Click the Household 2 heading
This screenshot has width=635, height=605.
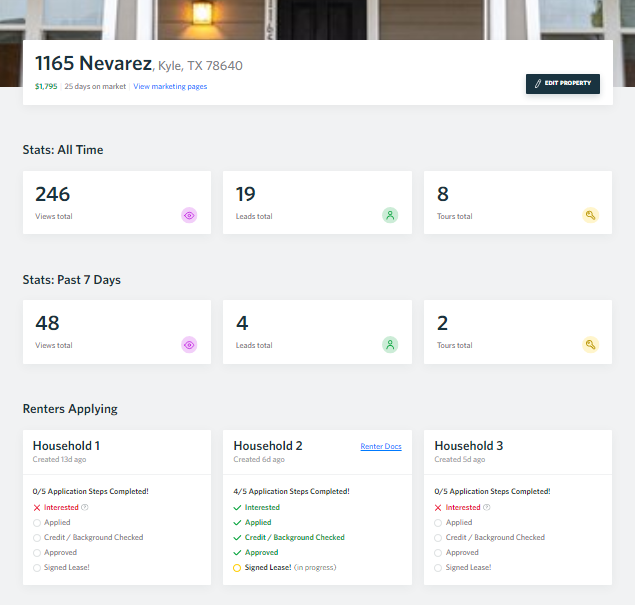[268, 446]
